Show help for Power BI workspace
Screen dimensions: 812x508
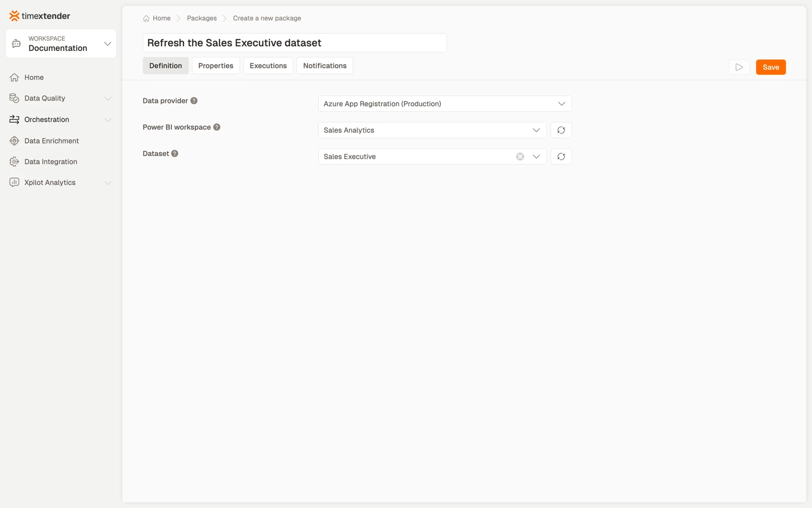217,127
